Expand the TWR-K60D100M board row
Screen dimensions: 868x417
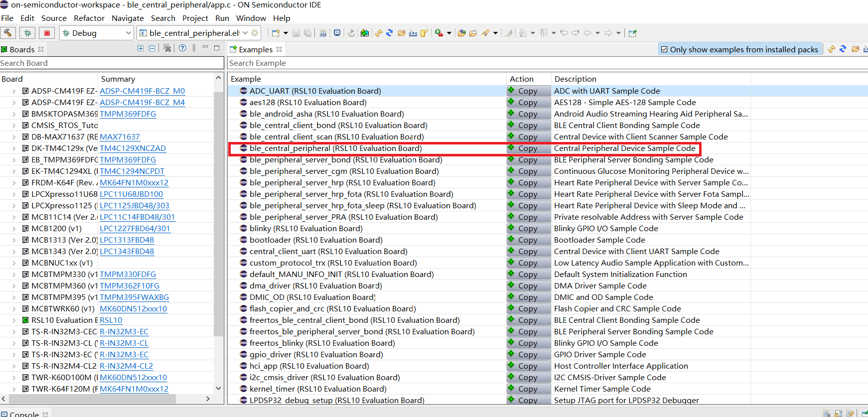tap(14, 378)
